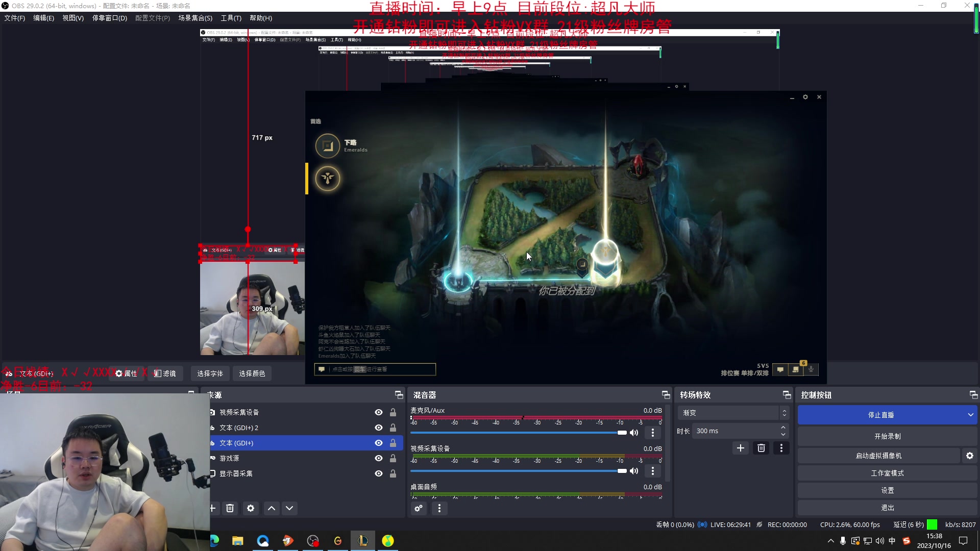Open mixer menu next to audio gears

(x=439, y=508)
